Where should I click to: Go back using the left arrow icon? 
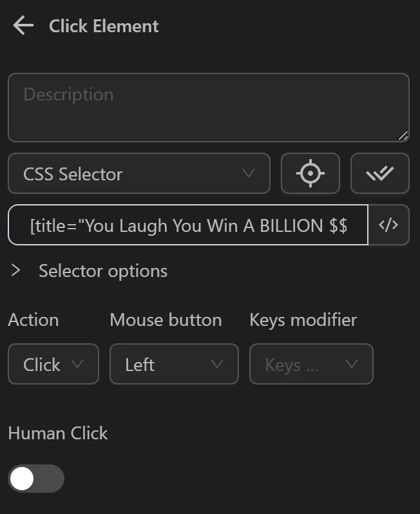(x=23, y=26)
